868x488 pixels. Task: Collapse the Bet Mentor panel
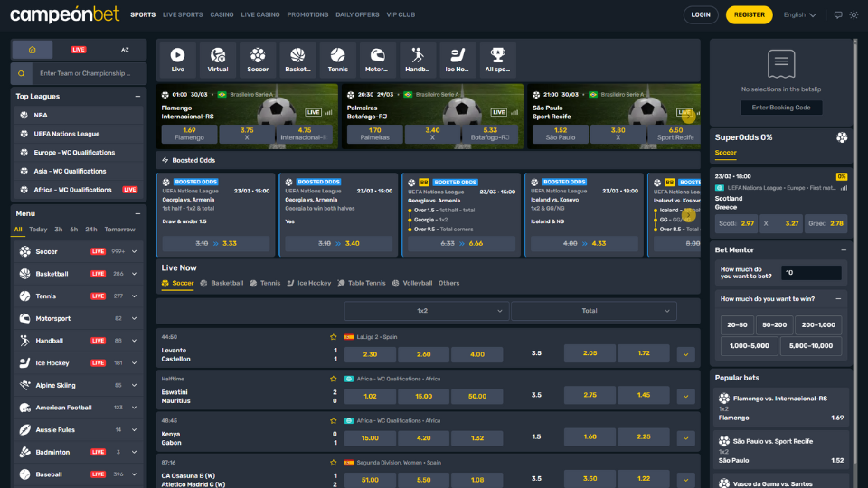844,250
